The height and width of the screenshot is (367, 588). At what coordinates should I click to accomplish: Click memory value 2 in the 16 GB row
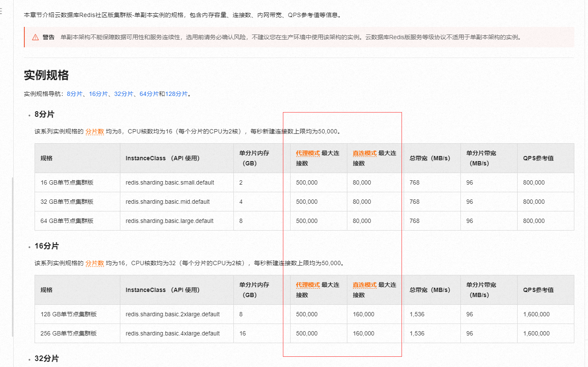click(241, 182)
